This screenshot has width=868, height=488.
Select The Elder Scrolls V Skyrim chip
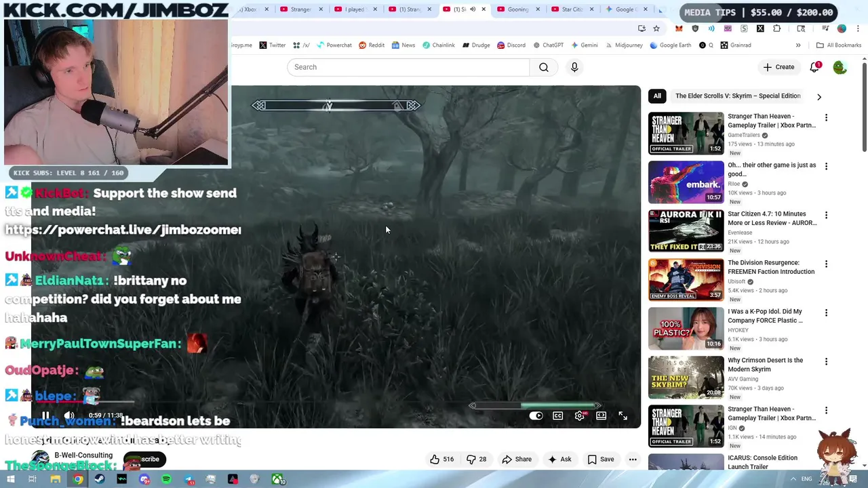[x=738, y=96]
